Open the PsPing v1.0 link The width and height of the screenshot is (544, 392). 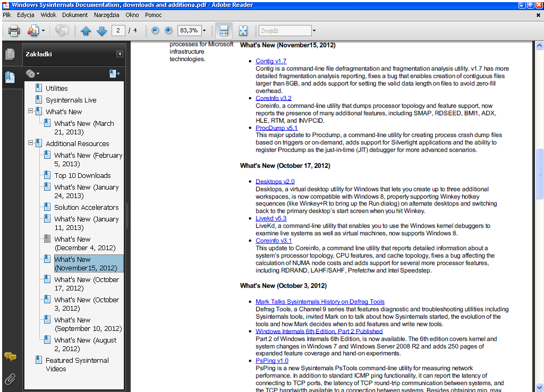coord(272,361)
